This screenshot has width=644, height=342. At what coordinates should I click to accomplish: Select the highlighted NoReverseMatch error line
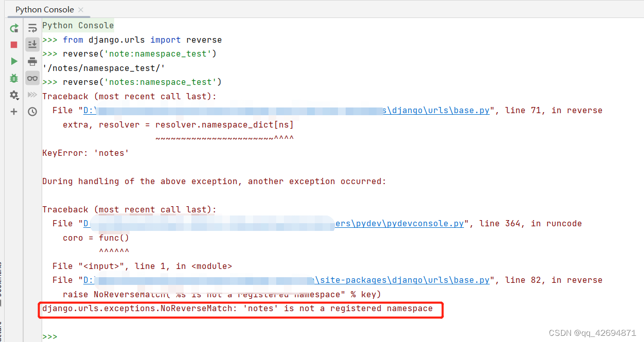point(241,309)
